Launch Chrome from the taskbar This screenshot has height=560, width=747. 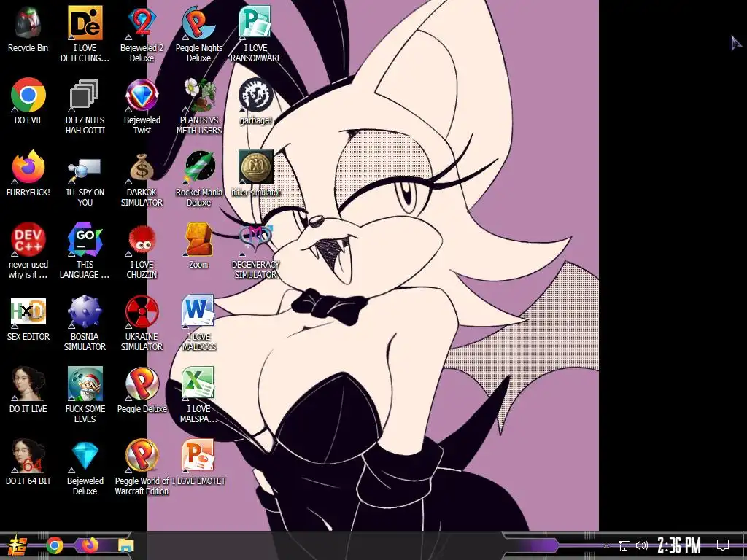[x=55, y=545]
